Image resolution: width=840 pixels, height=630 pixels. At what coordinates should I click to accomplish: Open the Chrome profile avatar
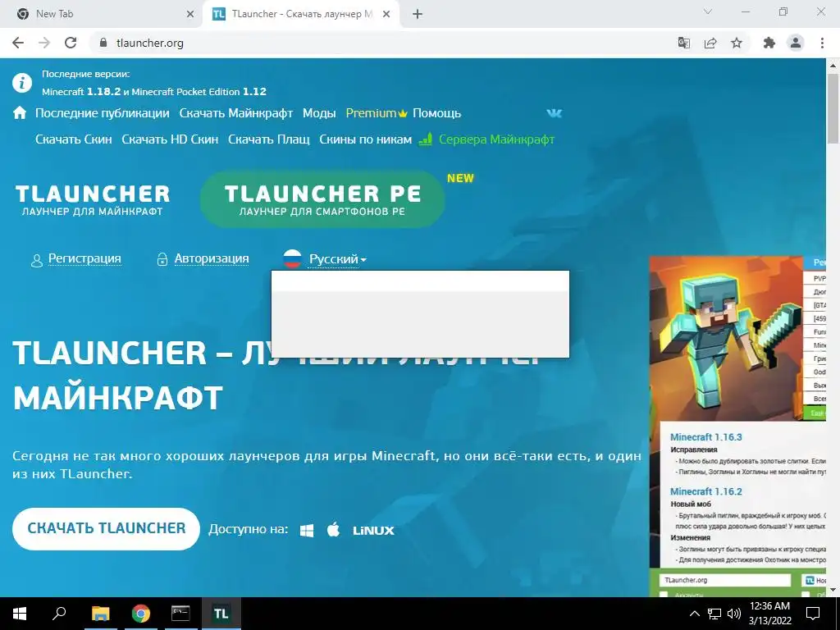(x=796, y=43)
